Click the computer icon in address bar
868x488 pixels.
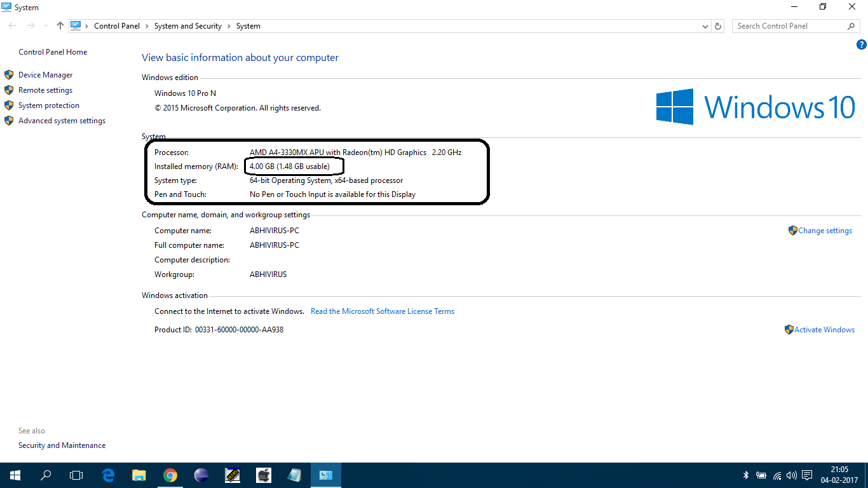tap(76, 26)
